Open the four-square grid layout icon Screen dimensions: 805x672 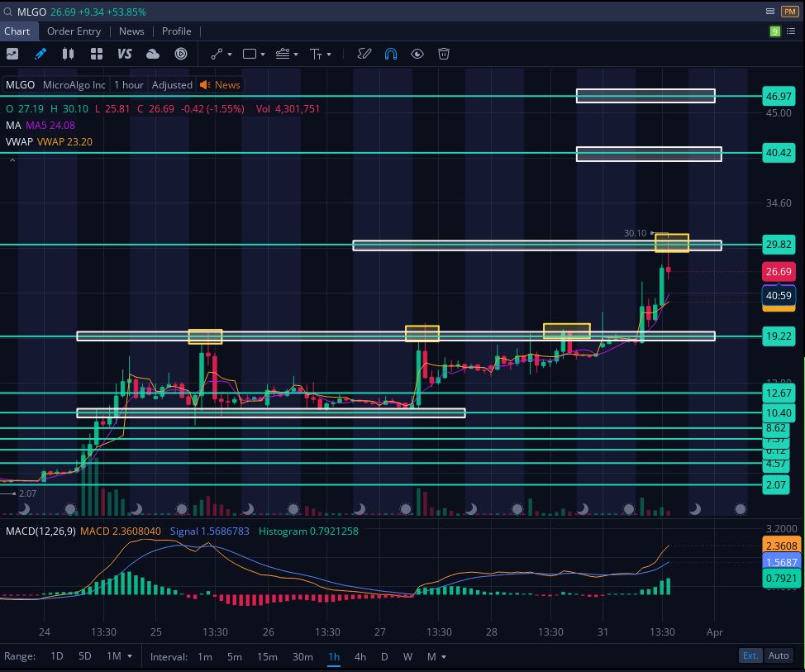coord(97,54)
